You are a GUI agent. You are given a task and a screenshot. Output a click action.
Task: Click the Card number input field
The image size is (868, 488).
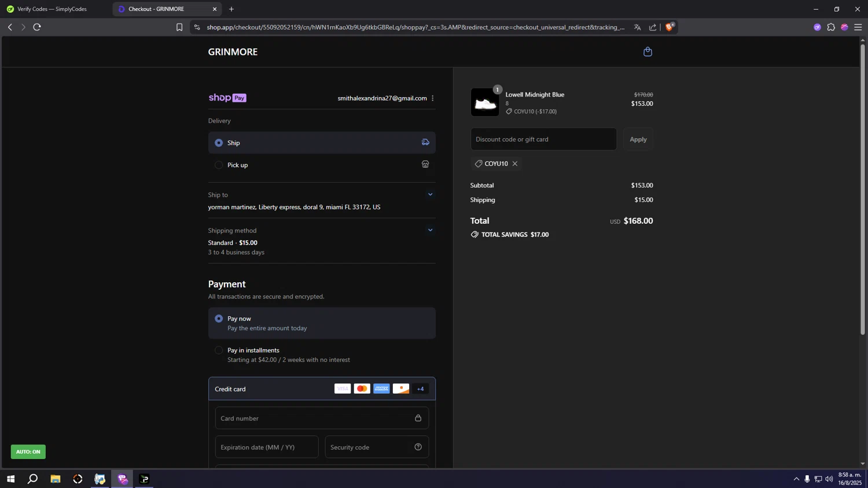point(322,418)
